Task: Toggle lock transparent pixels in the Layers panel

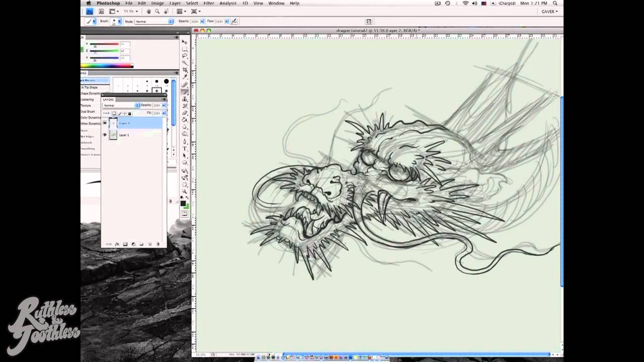Action: point(114,113)
